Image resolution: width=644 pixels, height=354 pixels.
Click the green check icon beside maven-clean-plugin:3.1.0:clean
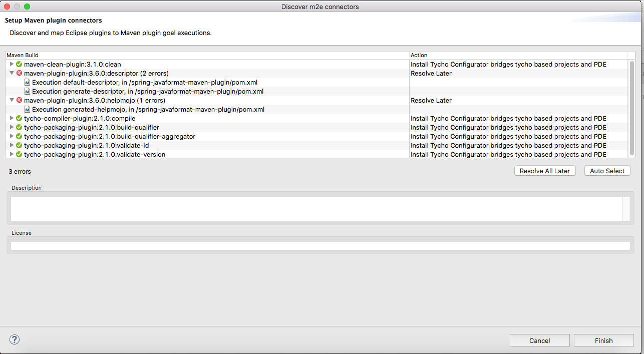[x=19, y=64]
